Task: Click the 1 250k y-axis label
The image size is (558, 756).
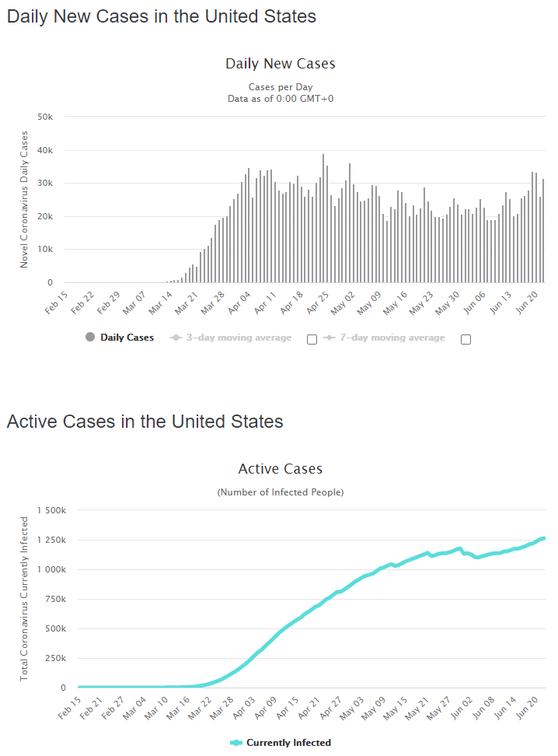Action: point(52,540)
